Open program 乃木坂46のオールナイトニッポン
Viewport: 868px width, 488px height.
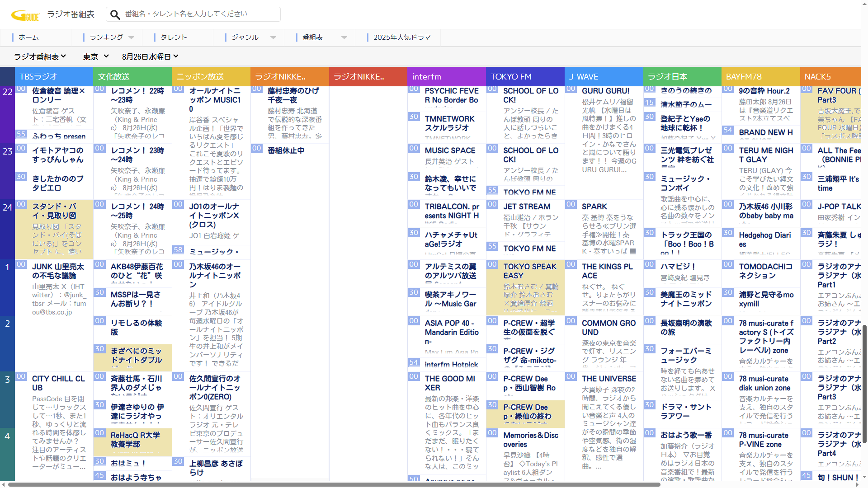pos(215,276)
